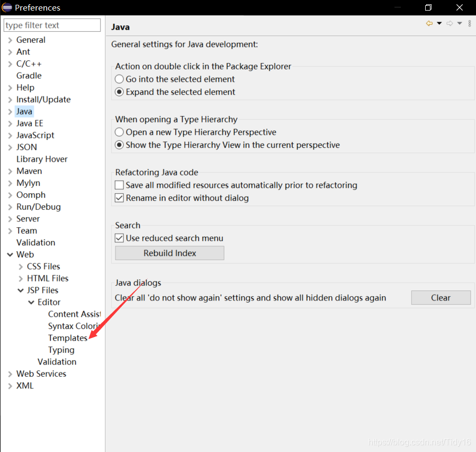The width and height of the screenshot is (476, 452).
Task: Select Library Hover preference page
Action: coord(42,159)
